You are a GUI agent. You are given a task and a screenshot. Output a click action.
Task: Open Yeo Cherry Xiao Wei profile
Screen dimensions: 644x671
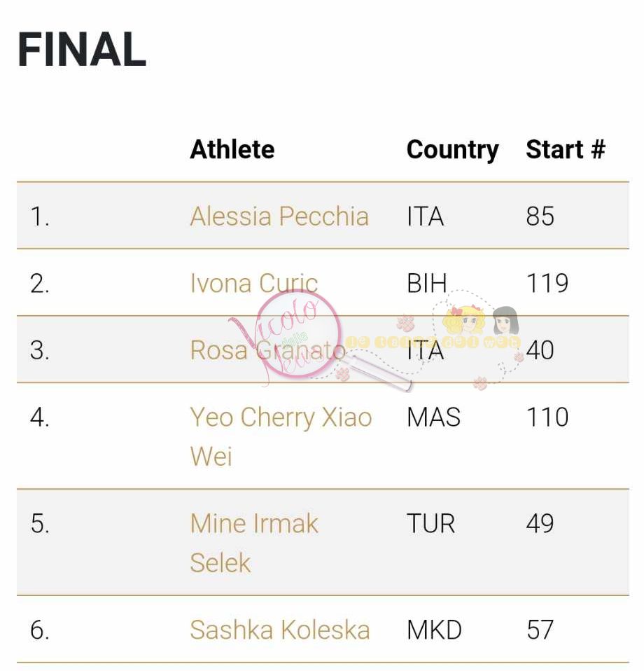coord(281,436)
